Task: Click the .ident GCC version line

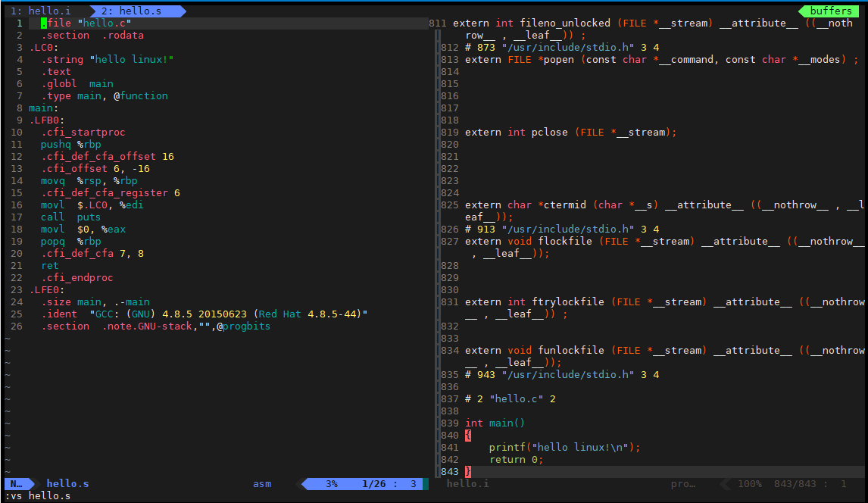Action: click(205, 315)
